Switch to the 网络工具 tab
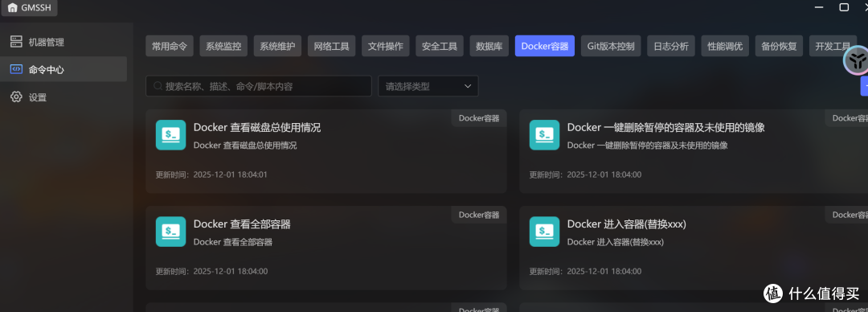The height and width of the screenshot is (312, 868). (x=332, y=46)
